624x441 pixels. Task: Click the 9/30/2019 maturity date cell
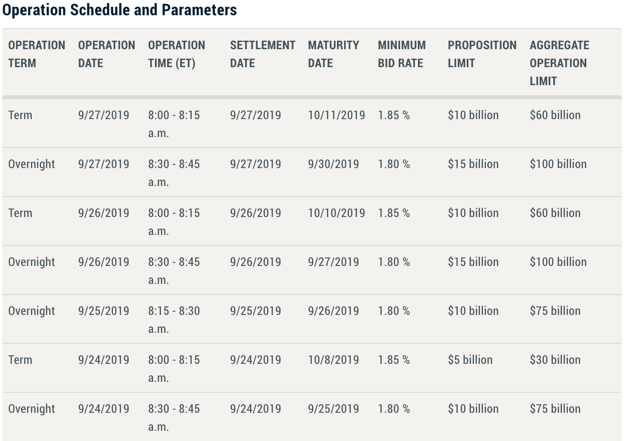(x=333, y=164)
